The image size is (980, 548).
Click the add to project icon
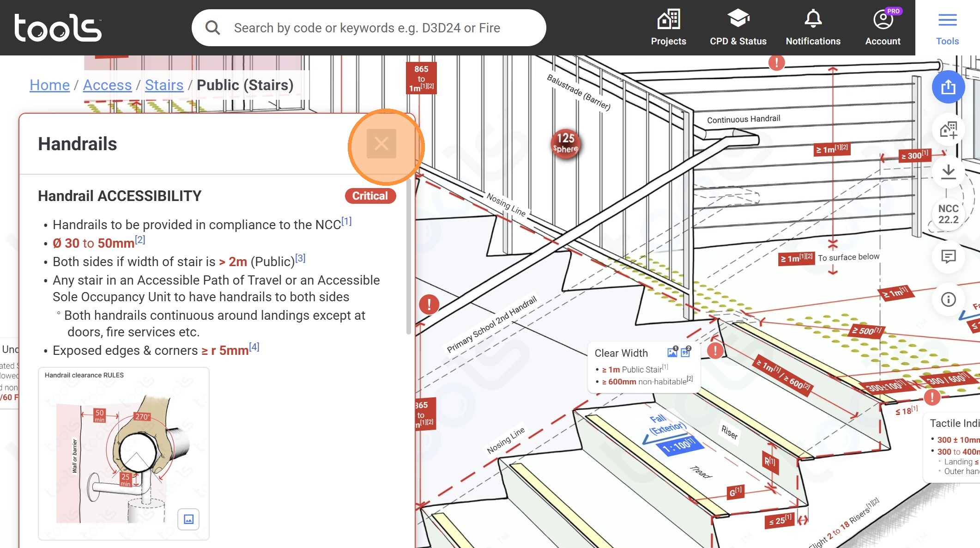pos(948,130)
